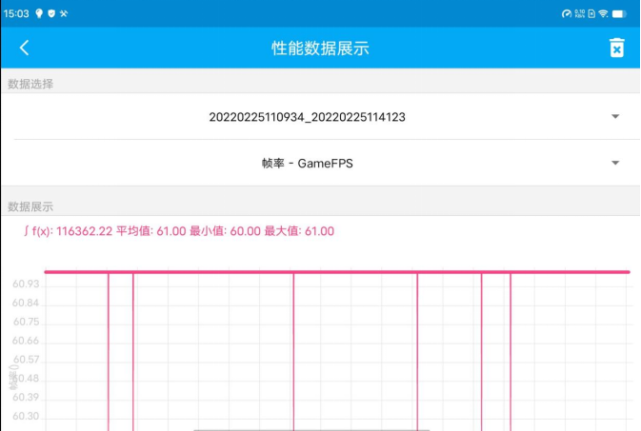Tap the 60.57 axis label

coord(27,359)
